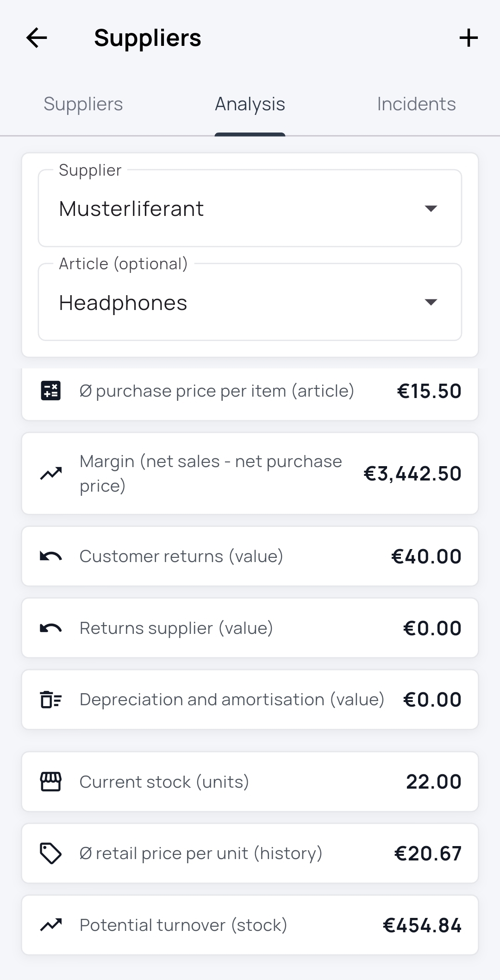Click the Supplier field dropdown arrow
This screenshot has width=500, height=980.
[431, 209]
